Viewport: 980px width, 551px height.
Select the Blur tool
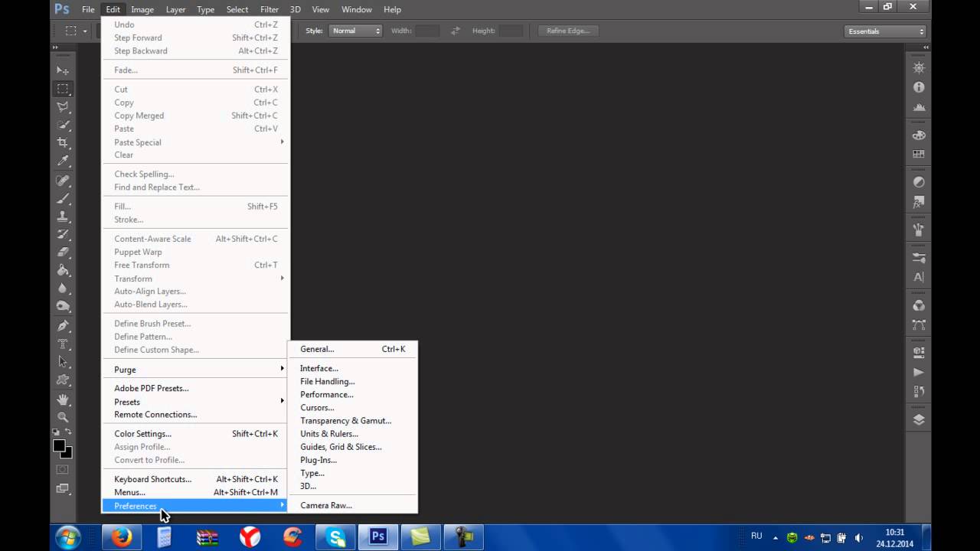pos(64,289)
